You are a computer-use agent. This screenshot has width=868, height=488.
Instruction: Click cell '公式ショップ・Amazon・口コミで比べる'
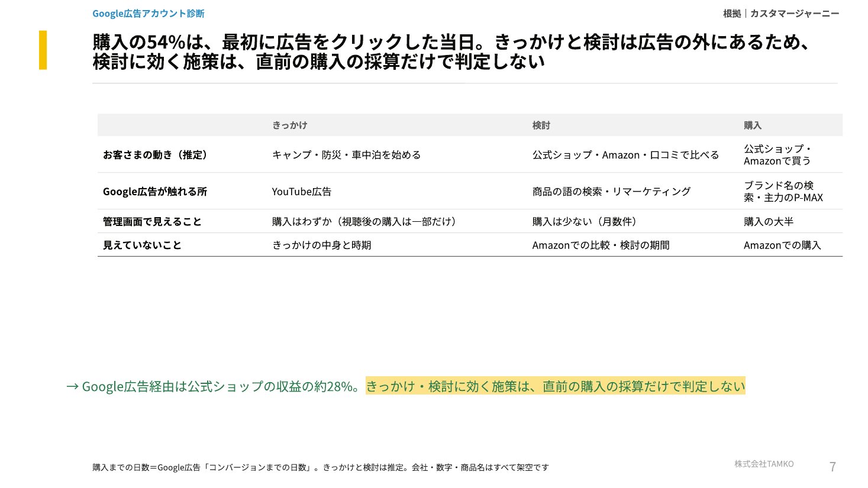coord(625,155)
